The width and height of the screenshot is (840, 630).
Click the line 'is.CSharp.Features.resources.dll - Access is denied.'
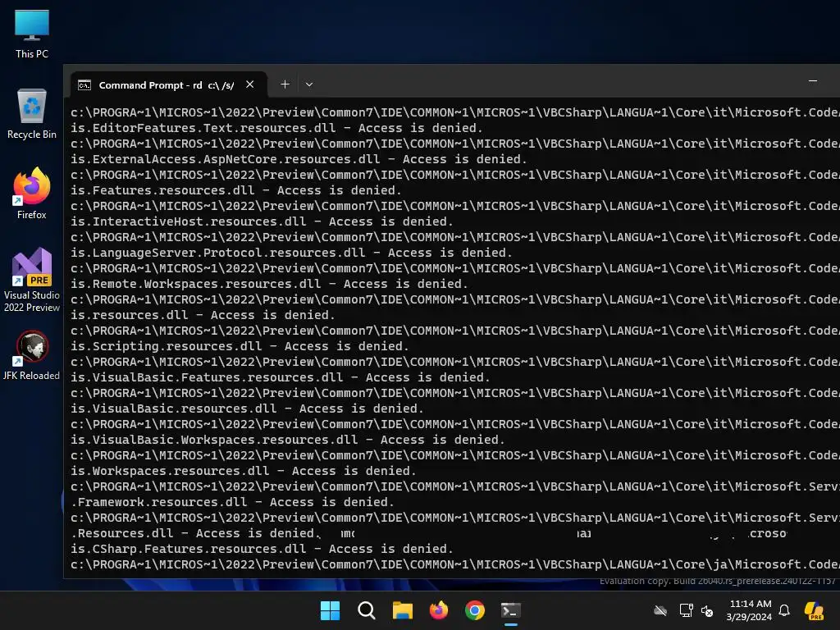tap(262, 549)
